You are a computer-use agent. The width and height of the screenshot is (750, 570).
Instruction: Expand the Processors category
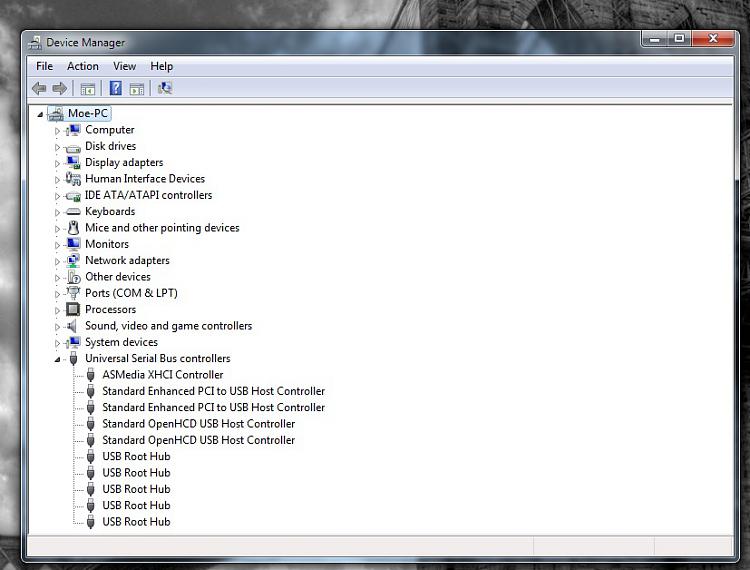coord(57,310)
